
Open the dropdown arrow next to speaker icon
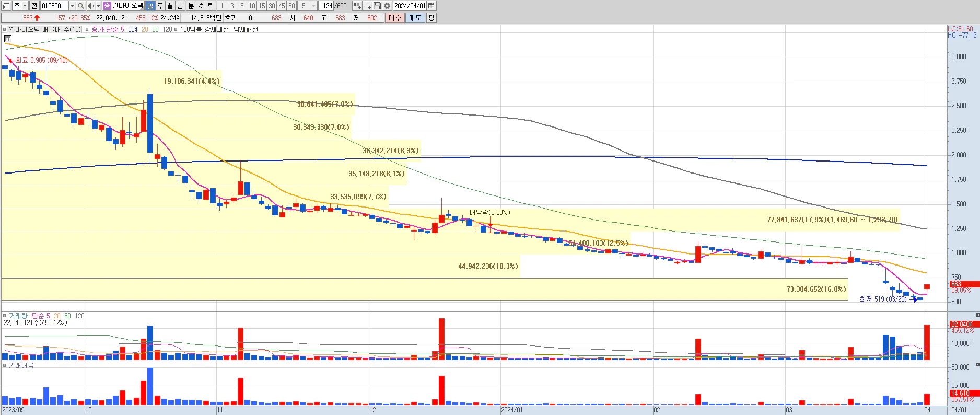[98, 6]
